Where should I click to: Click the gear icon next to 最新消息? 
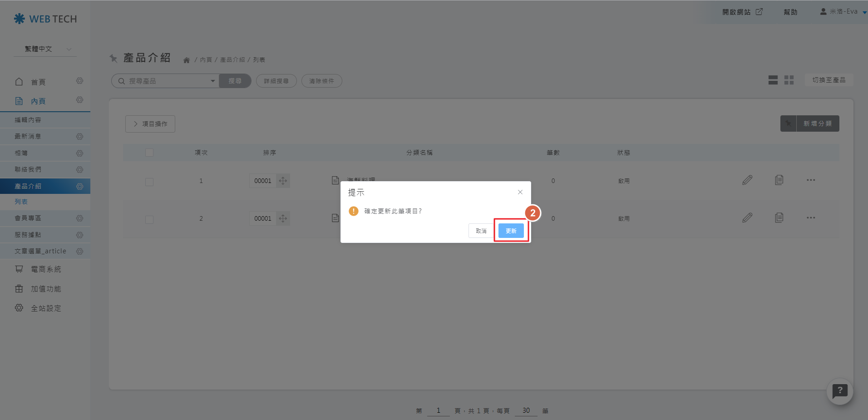click(x=80, y=137)
